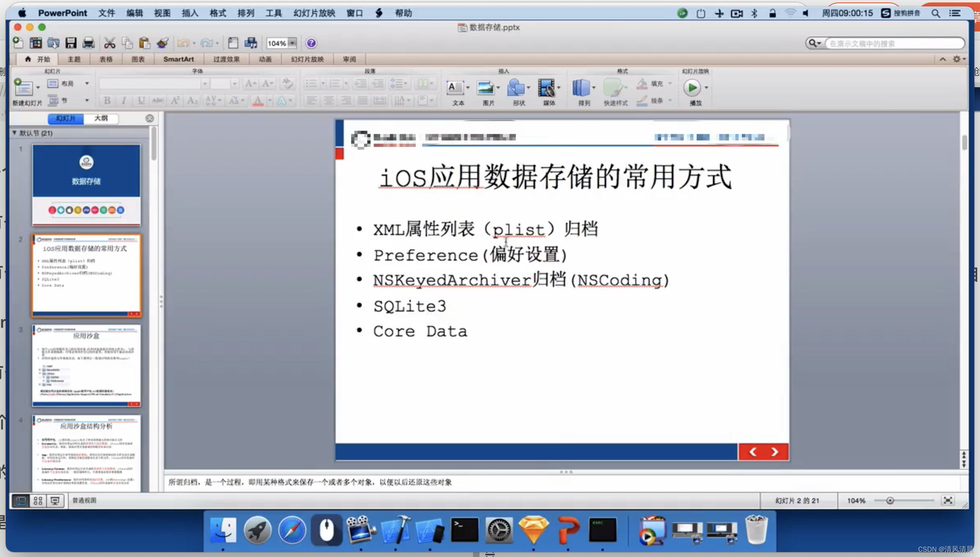Expand the 节 section dropdown
Screen dimensions: 980x557
coord(86,101)
